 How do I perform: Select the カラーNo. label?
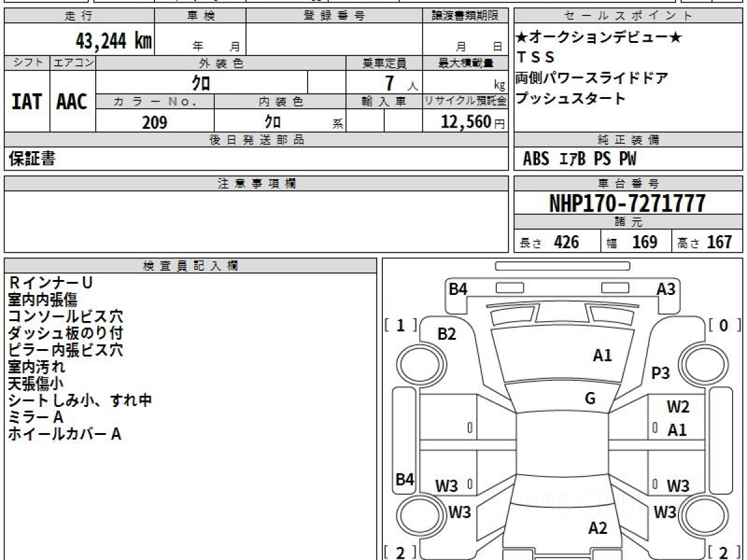click(x=155, y=101)
